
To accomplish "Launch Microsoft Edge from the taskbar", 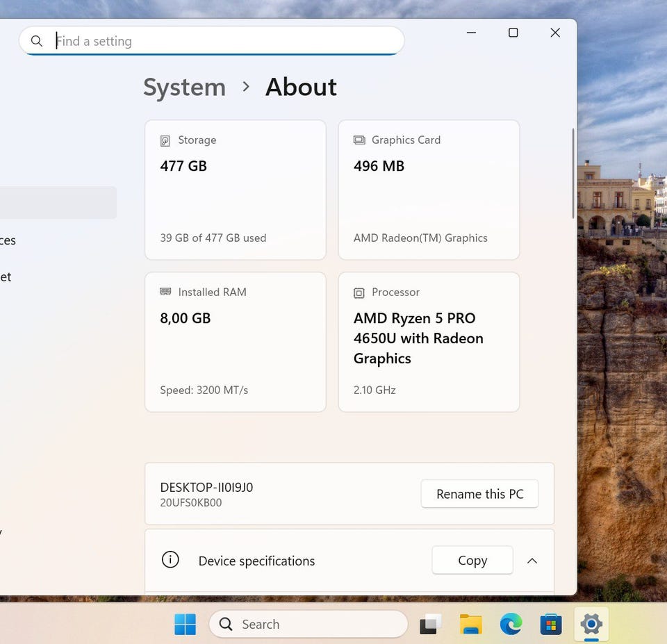I will coord(511,624).
